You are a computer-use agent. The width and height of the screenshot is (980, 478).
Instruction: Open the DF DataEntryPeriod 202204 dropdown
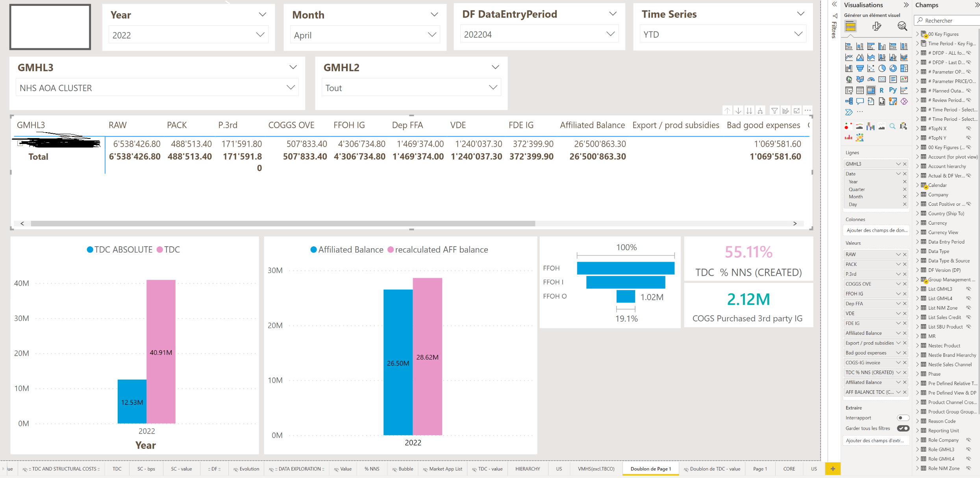coord(539,34)
